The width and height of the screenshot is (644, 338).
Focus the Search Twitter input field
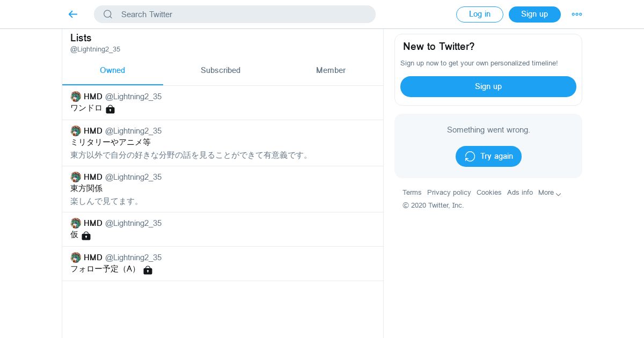point(235,14)
